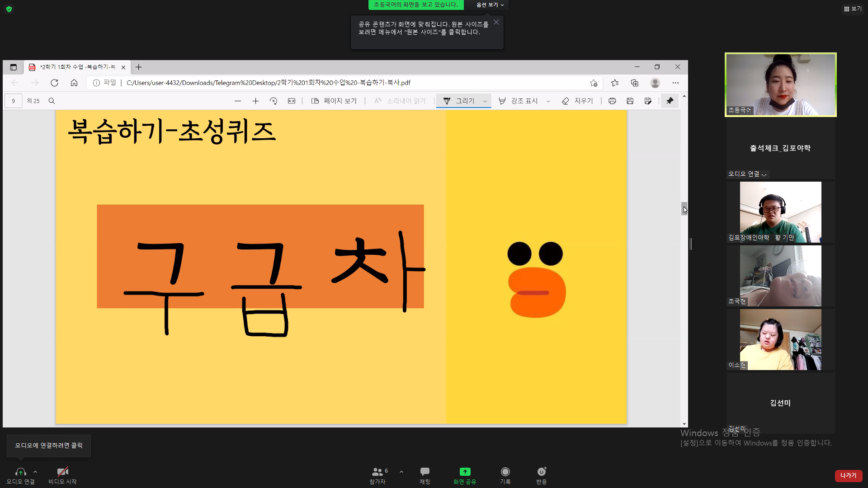This screenshot has width=868, height=488.
Task: Select the 이소현 participant video
Action: (781, 339)
